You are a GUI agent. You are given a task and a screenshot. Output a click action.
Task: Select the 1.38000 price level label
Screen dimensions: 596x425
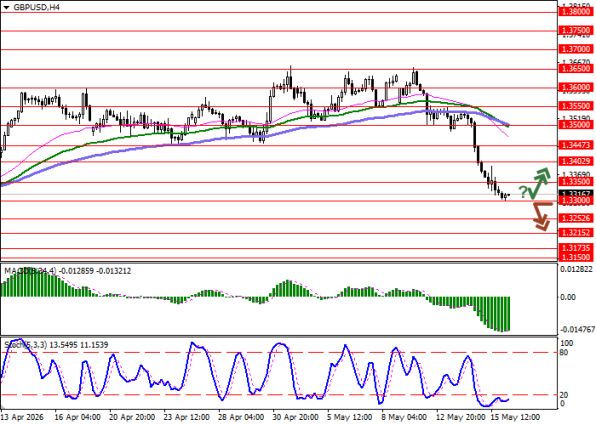[576, 12]
